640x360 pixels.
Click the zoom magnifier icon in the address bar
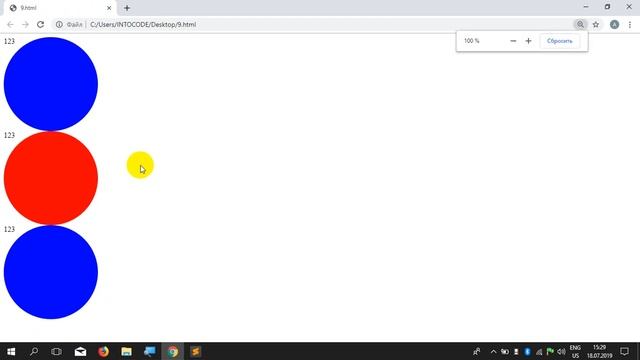click(x=580, y=24)
